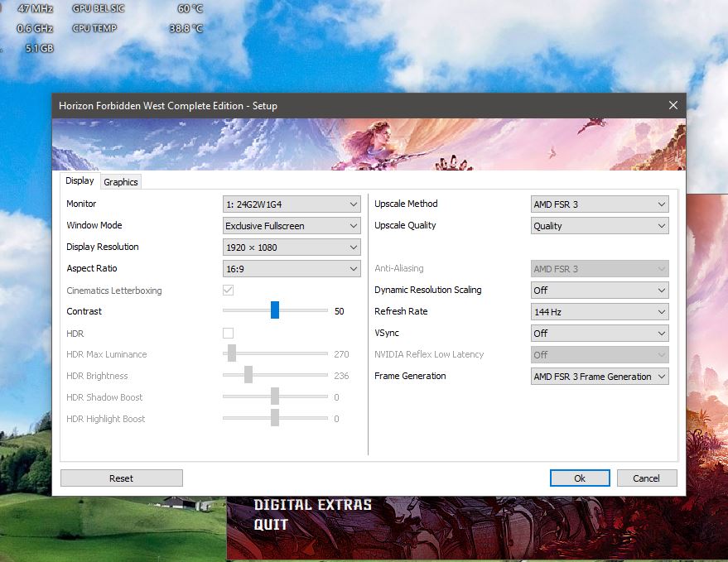Close the Horizon Forbidden West Setup dialog
Viewport: 728px width, 562px height.
pyautogui.click(x=673, y=105)
